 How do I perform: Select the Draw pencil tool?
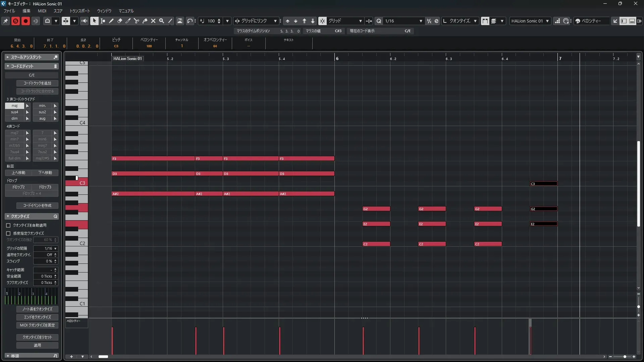point(111,21)
